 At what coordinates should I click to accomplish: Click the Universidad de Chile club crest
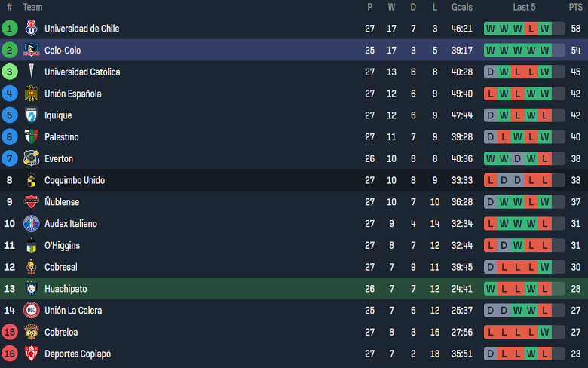(31, 29)
